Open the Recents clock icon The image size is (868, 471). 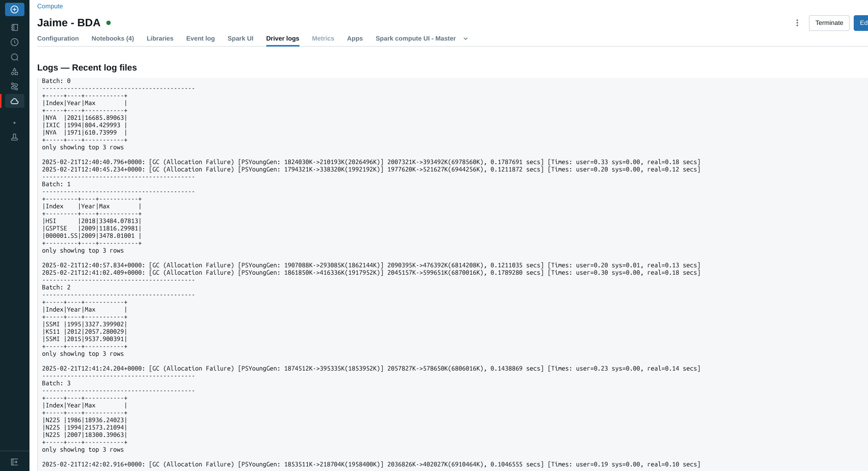14,42
